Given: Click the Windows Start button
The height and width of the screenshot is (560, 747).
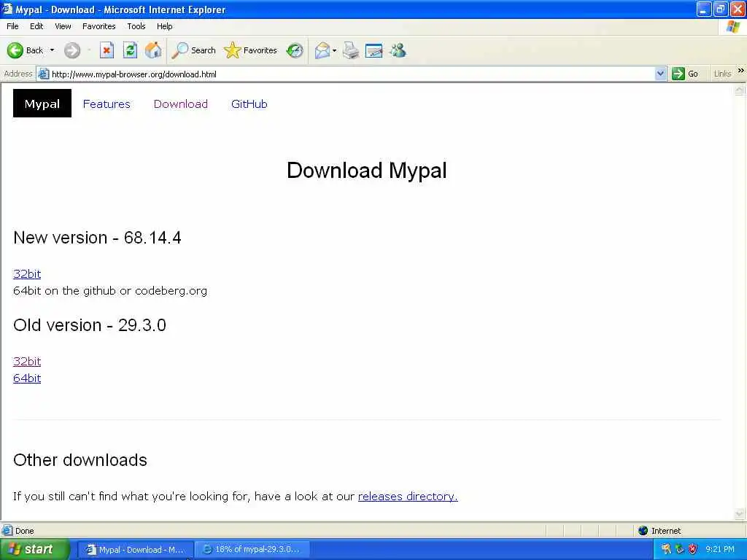Looking at the screenshot, I should coord(34,549).
